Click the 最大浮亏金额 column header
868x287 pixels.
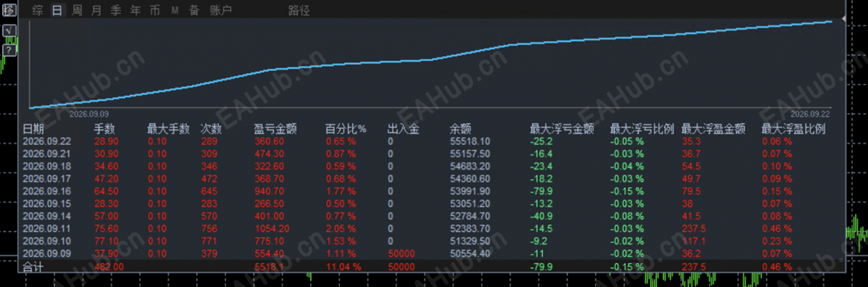click(x=562, y=129)
